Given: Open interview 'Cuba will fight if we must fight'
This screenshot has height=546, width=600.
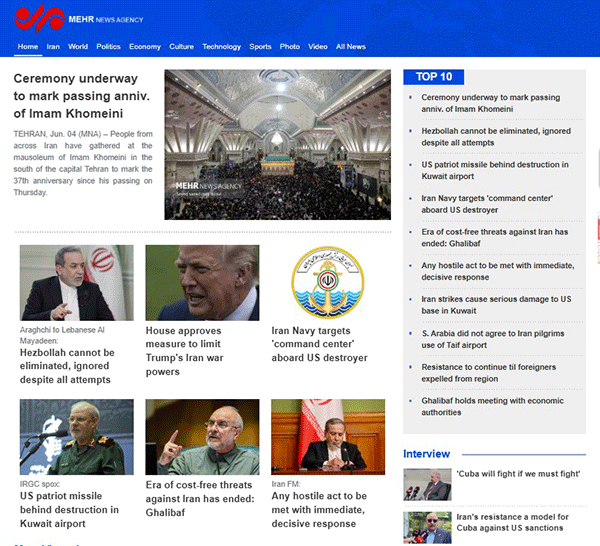Looking at the screenshot, I should [518, 474].
